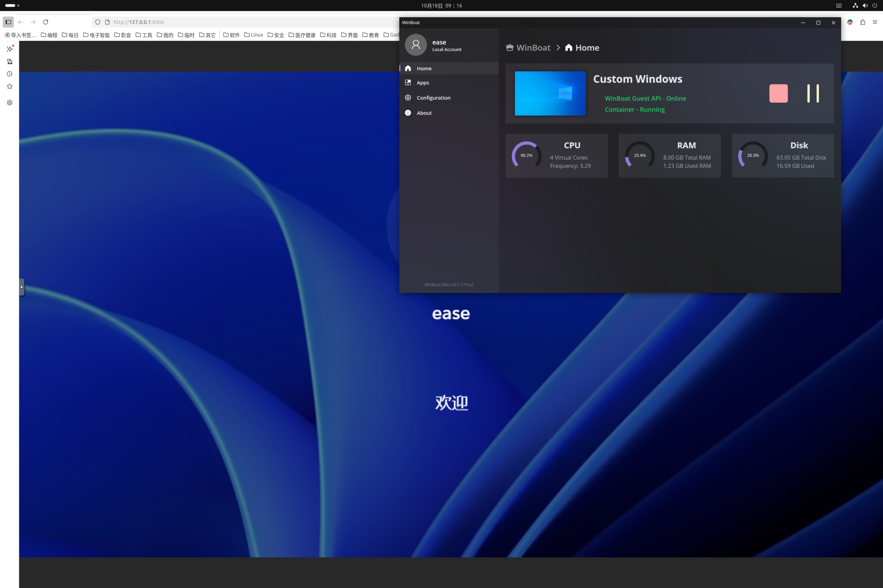Viewport: 883px width, 588px height.
Task: Expand the collapsed panel handle on left edge
Action: [22, 287]
